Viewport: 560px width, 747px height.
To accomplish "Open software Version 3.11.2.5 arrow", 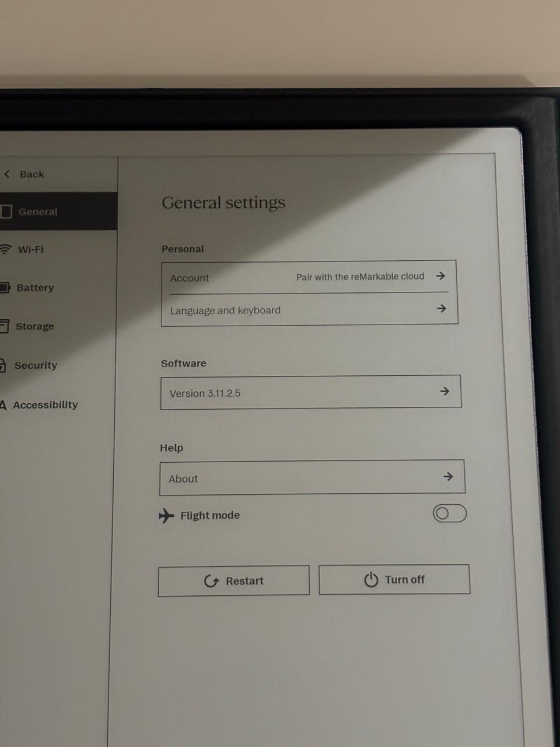I will [444, 391].
